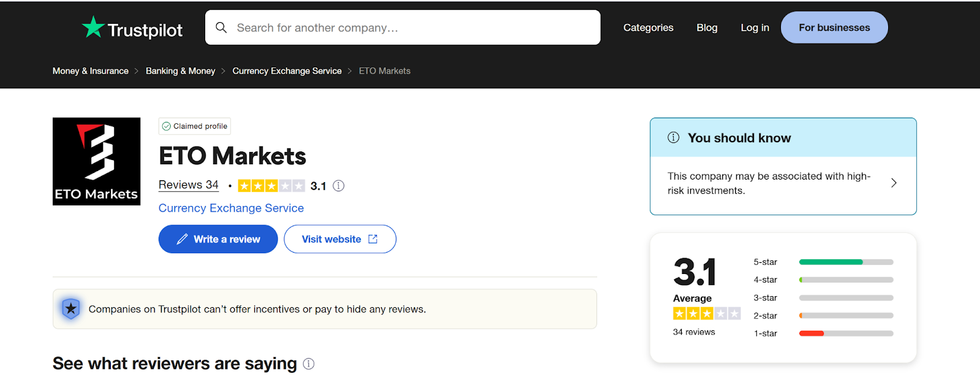The height and width of the screenshot is (377, 980).
Task: Click the external link icon in Visit website
Action: 373,239
